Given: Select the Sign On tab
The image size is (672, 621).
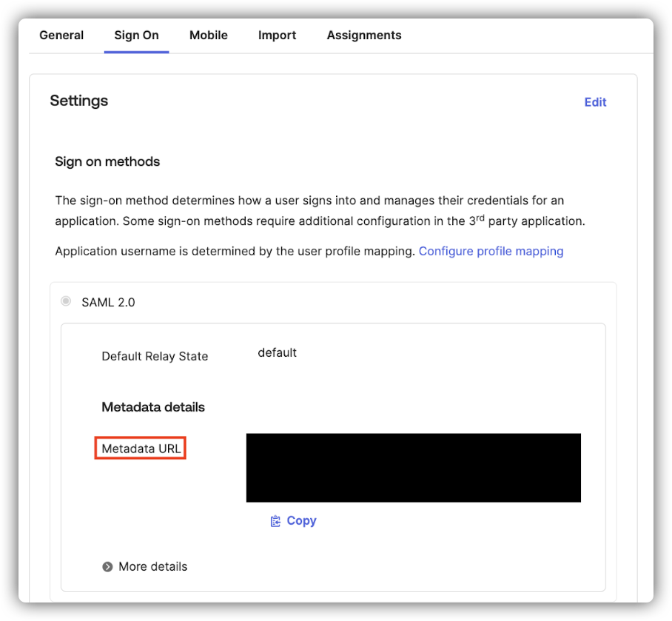Looking at the screenshot, I should click(136, 35).
